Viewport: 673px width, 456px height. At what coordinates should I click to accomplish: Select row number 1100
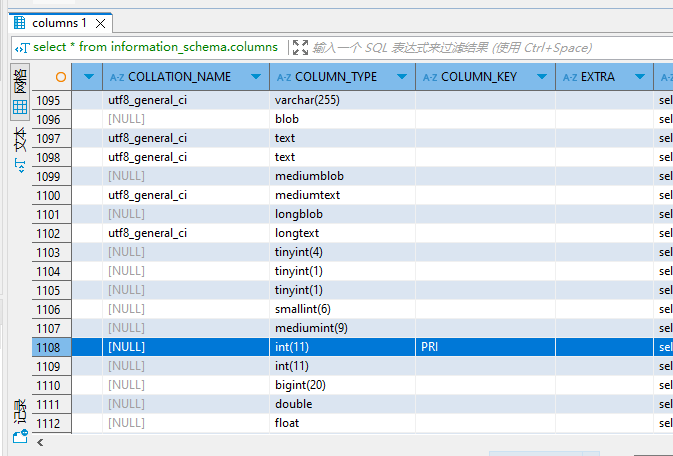tap(52, 195)
